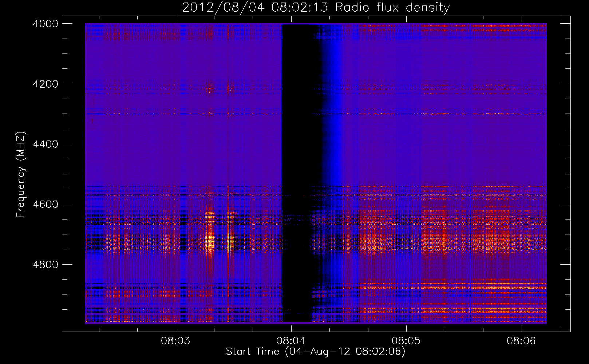This screenshot has width=589, height=364.
Task: Click the 4400 frequency axis label
Action: pos(46,144)
